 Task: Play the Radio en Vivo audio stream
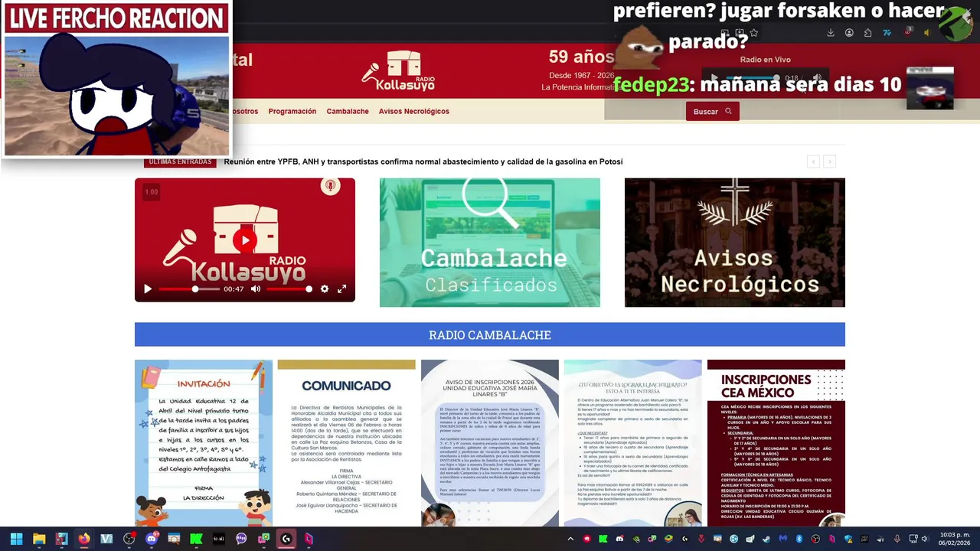[714, 78]
